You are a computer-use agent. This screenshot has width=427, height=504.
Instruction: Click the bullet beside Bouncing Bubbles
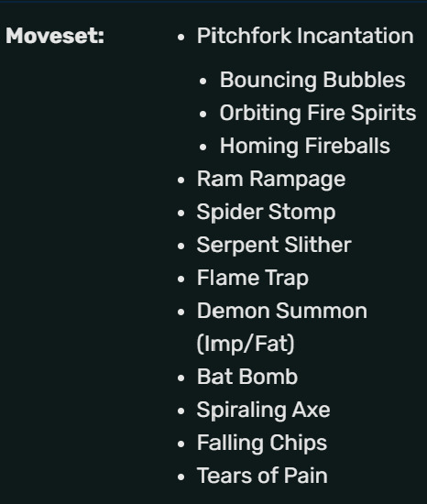click(x=203, y=81)
